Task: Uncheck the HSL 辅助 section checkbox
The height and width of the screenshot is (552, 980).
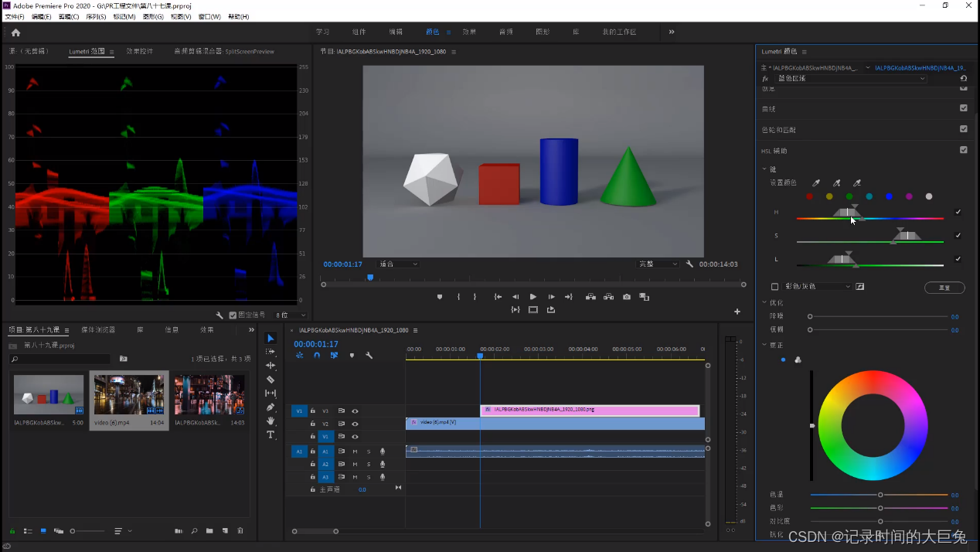Action: 963,150
